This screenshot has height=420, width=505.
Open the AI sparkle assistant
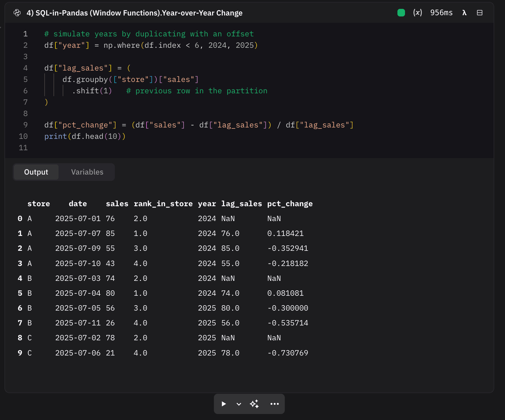pyautogui.click(x=254, y=404)
